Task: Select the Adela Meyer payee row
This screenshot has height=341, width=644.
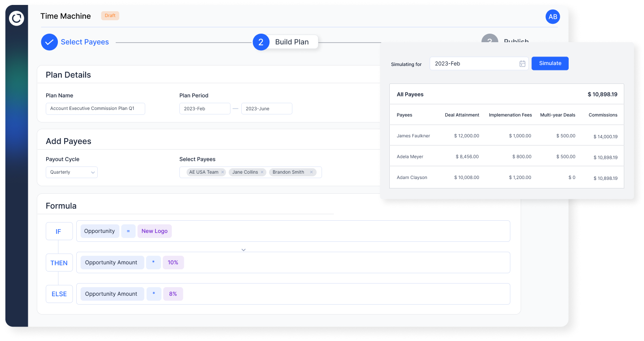Action: coord(507,156)
